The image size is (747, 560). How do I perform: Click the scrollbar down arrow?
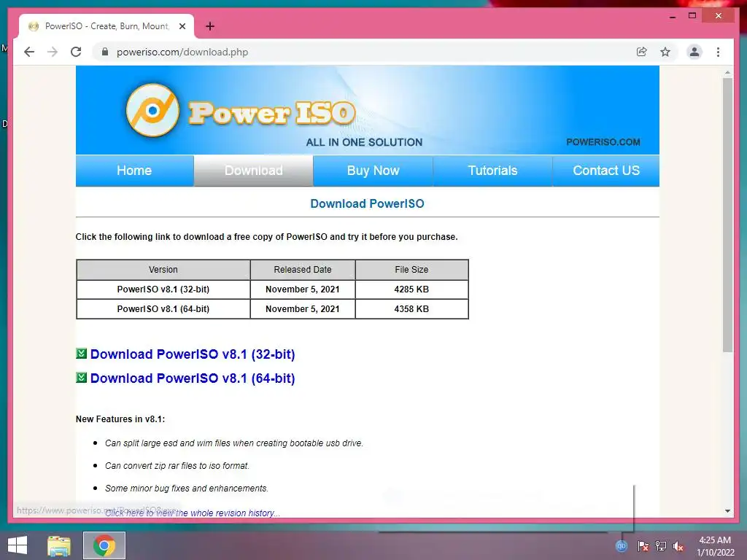[727, 511]
